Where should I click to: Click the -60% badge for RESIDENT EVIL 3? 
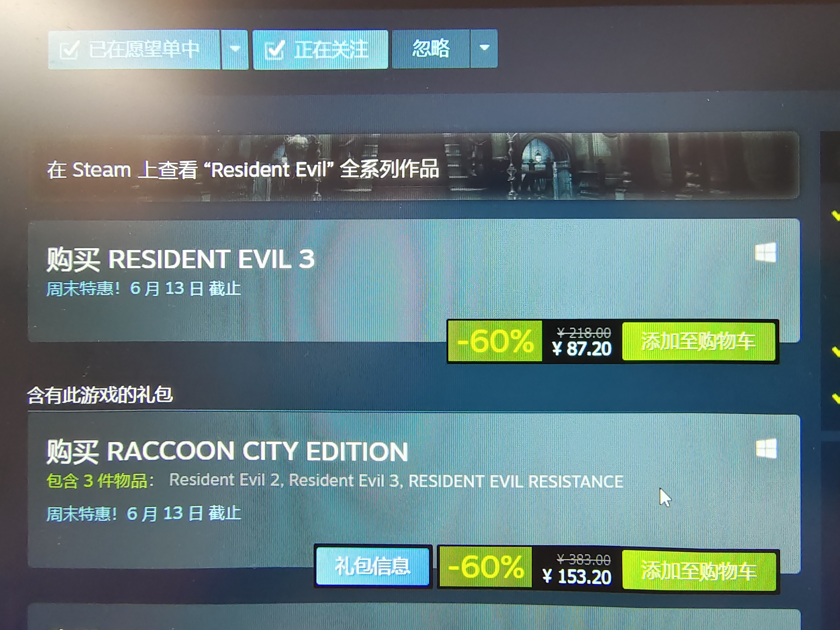[x=495, y=341]
